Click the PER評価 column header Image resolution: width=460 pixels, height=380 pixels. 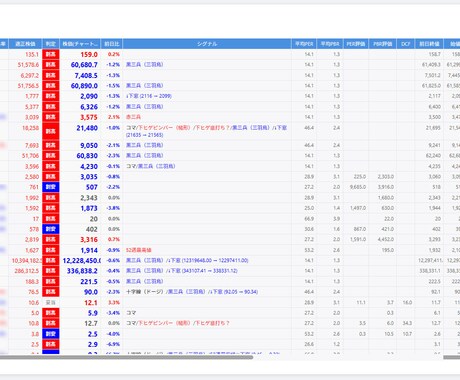[x=356, y=44]
